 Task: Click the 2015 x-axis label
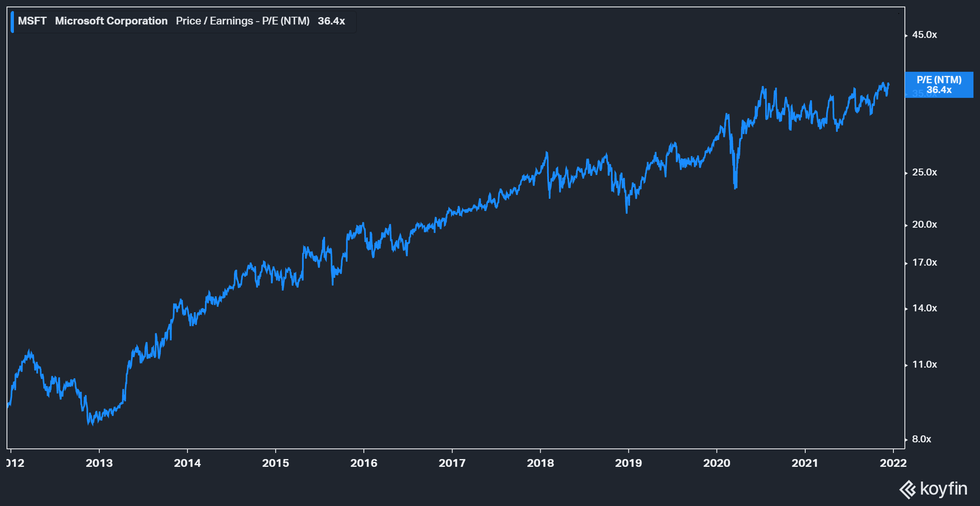click(276, 463)
